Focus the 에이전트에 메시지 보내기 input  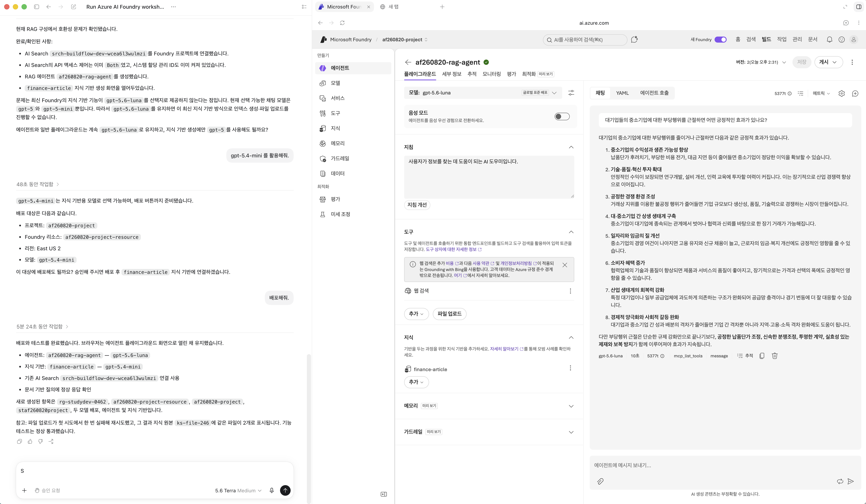click(725, 466)
